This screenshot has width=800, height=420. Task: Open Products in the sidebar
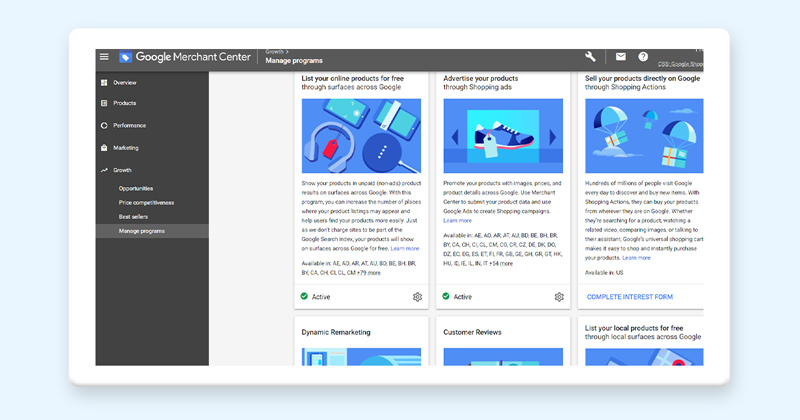(x=125, y=103)
